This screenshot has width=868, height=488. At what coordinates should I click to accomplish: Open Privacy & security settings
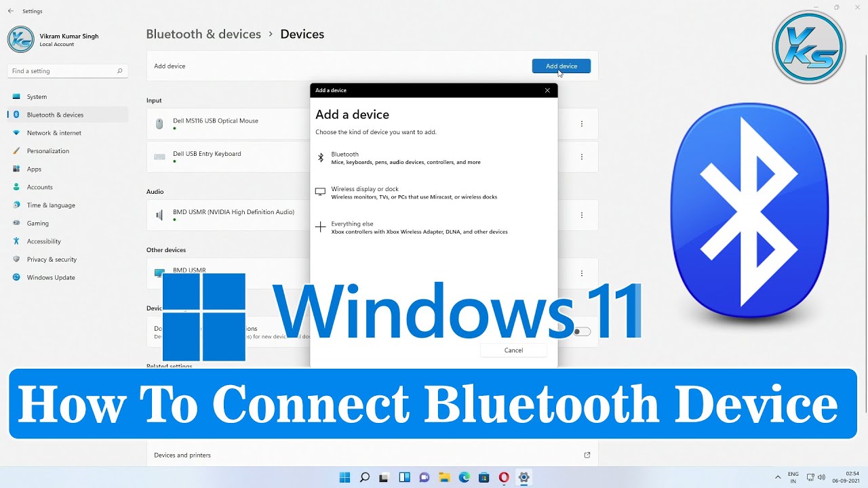pyautogui.click(x=66, y=260)
